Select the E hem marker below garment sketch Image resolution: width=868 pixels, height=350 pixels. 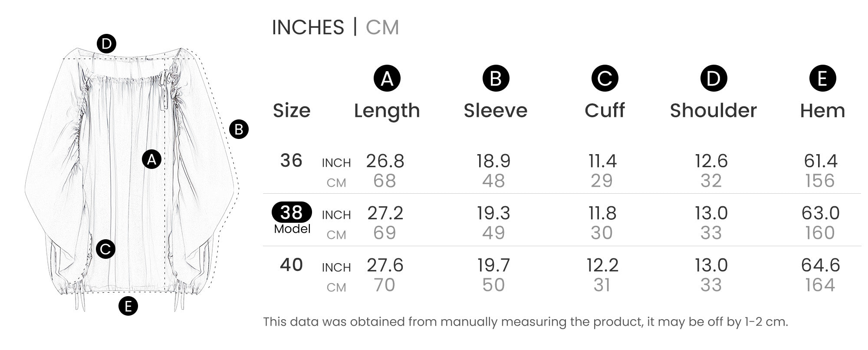pos(128,306)
